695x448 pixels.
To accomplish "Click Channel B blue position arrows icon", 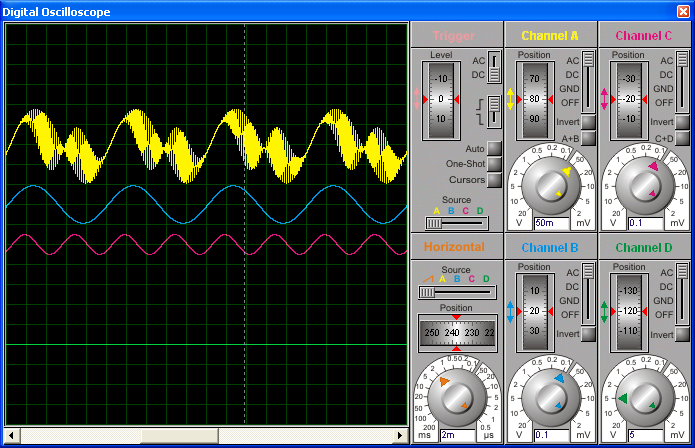I will pyautogui.click(x=510, y=312).
